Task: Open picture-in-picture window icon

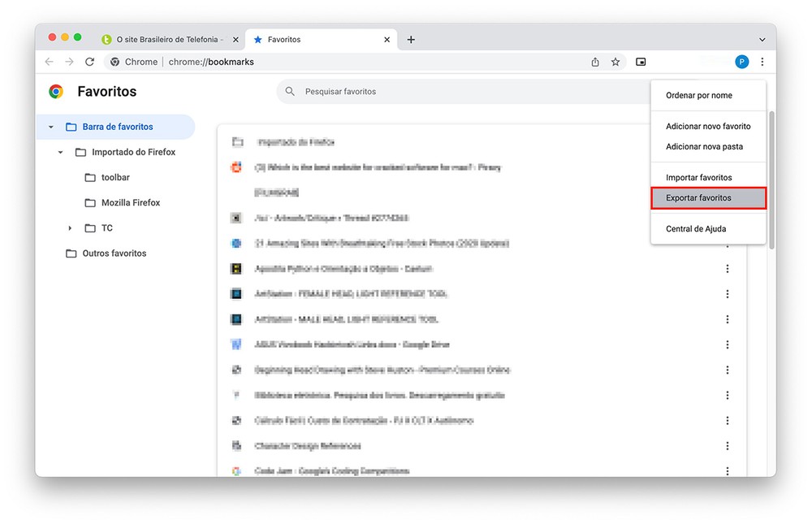Action: click(641, 62)
